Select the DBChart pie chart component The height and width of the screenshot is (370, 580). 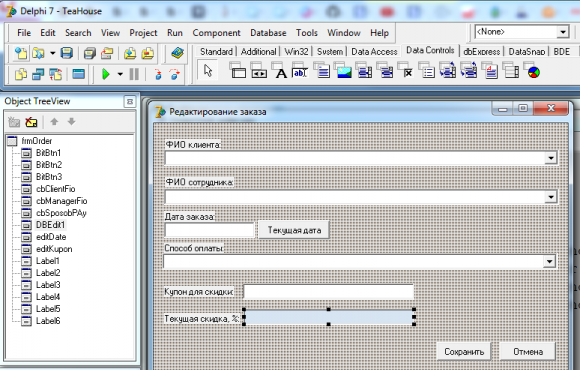pos(533,71)
